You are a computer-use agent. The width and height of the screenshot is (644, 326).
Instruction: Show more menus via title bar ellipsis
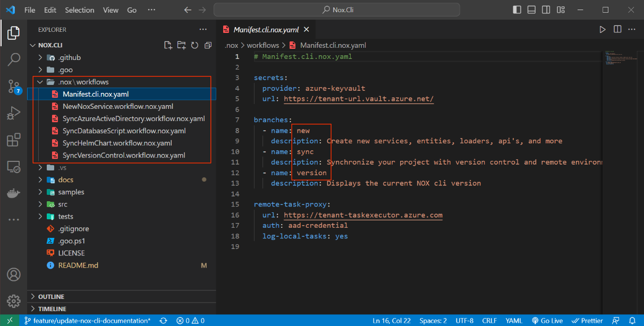pyautogui.click(x=151, y=10)
